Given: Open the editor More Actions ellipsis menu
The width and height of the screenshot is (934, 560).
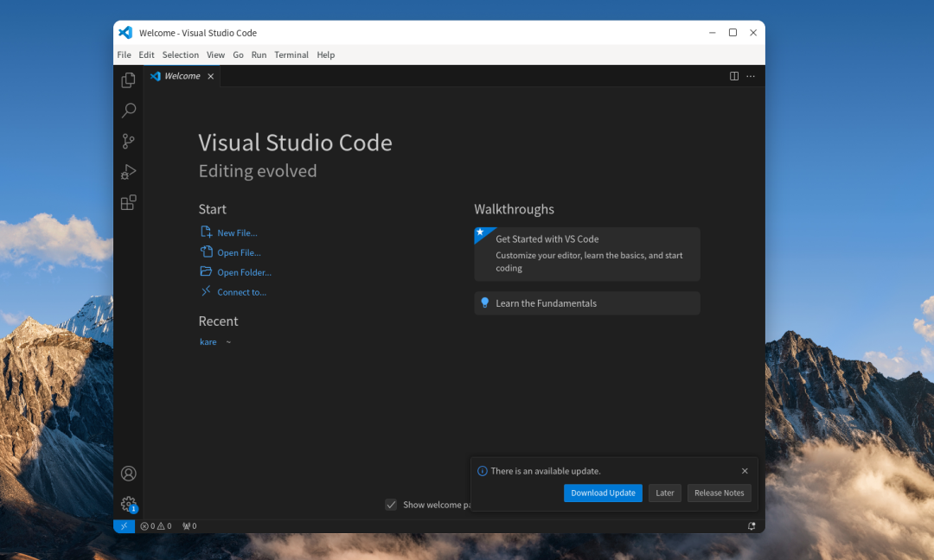Looking at the screenshot, I should tap(751, 76).
